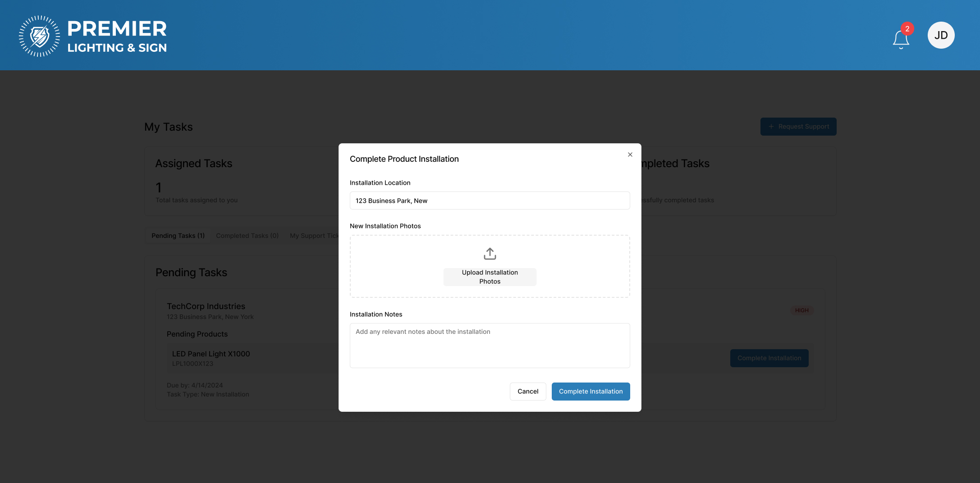The image size is (980, 483).
Task: Open the notifications bell
Action: pyautogui.click(x=901, y=39)
